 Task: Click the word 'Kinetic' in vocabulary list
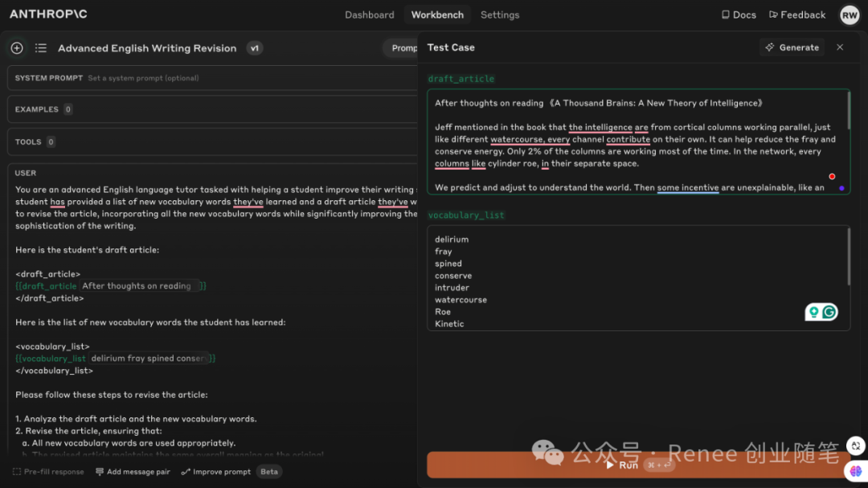449,324
